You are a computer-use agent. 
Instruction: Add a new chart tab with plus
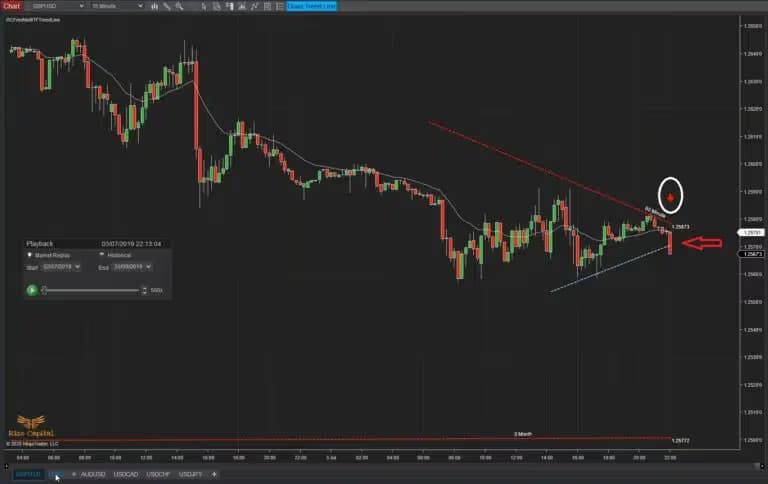(214, 474)
